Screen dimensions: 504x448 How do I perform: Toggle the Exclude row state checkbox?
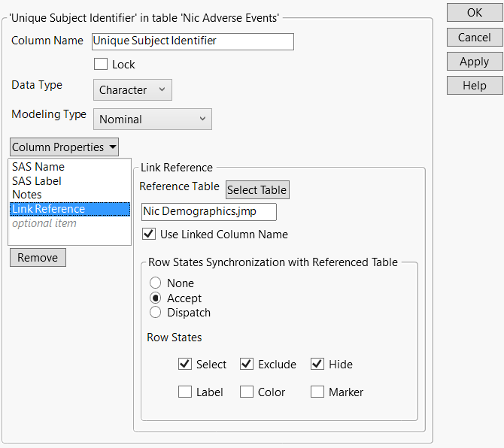click(x=247, y=365)
